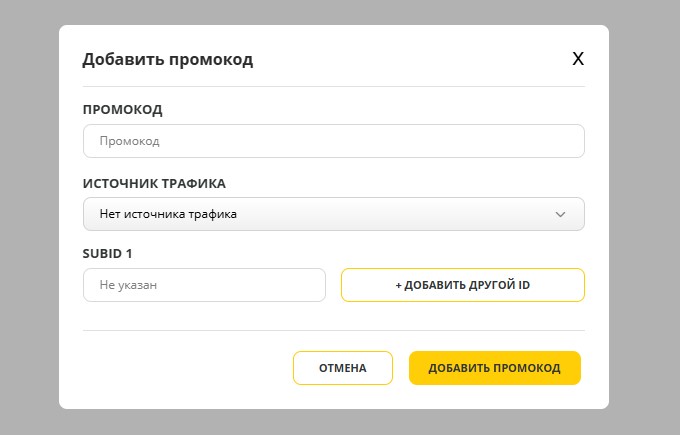The height and width of the screenshot is (435, 680).
Task: Open the Источник трафика dropdown
Action: [x=333, y=214]
